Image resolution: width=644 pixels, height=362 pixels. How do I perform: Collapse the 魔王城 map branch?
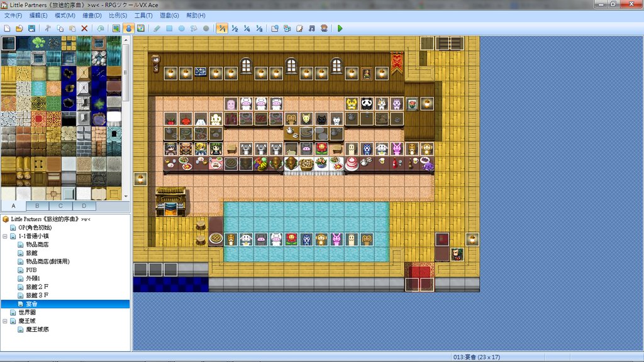(x=5, y=321)
